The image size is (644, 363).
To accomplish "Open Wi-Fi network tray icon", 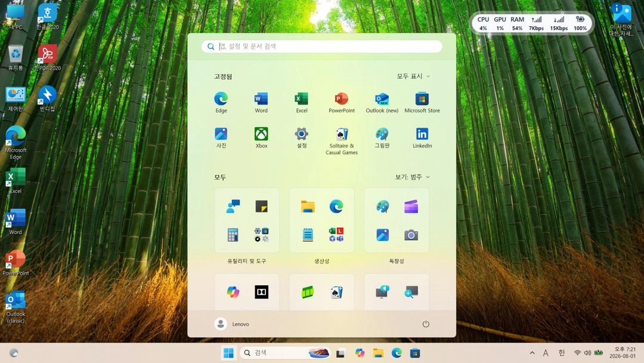I will point(577,353).
